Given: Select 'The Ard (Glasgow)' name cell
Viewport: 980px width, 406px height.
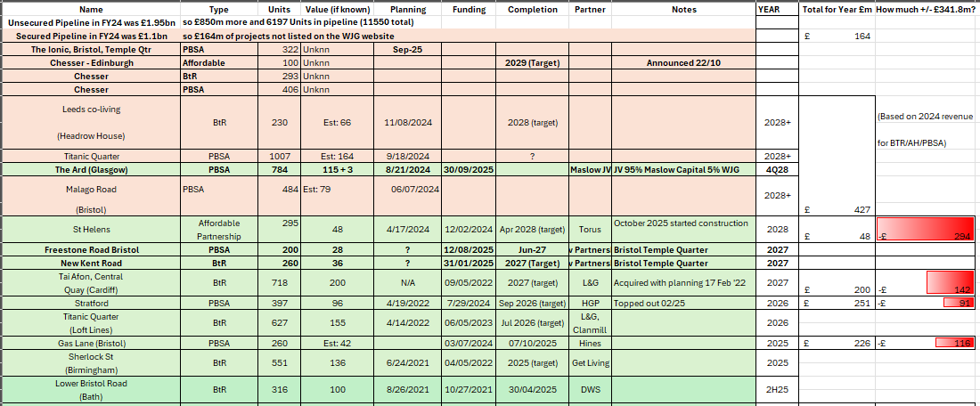Looking at the screenshot, I should [x=91, y=169].
